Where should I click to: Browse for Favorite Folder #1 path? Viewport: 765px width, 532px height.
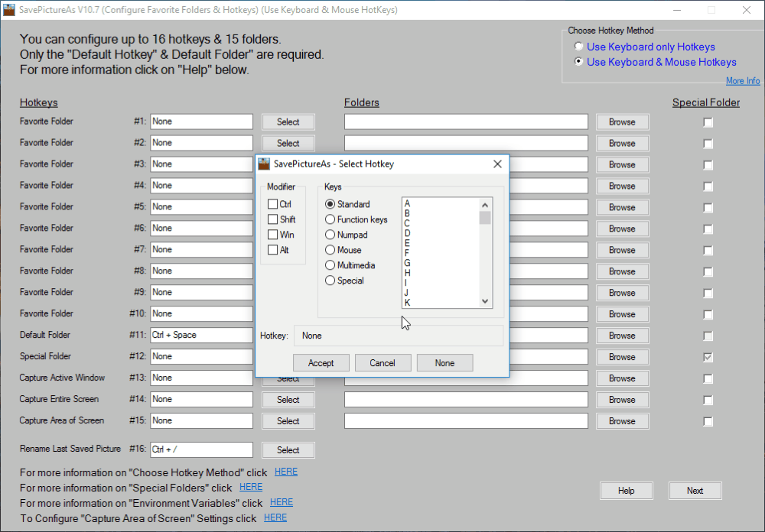pyautogui.click(x=622, y=122)
